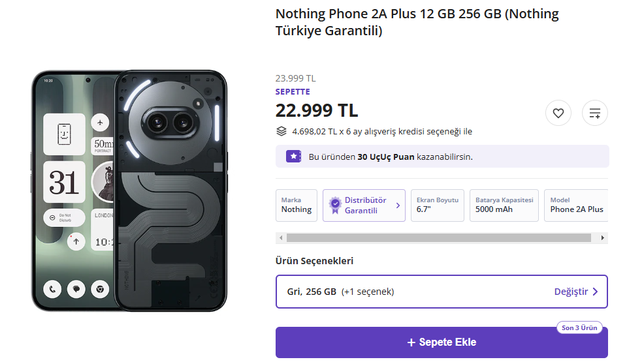Click the scrollbar left arrow

click(280, 237)
